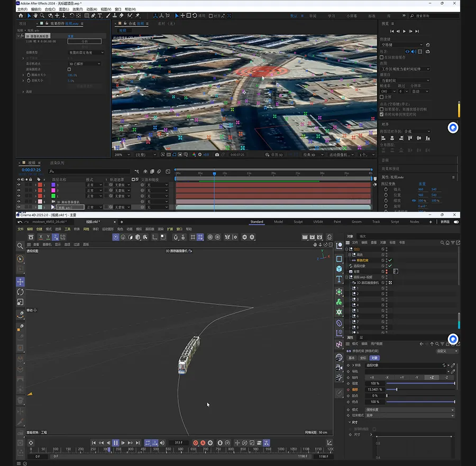Select the Brush tool in After Effects
The width and height of the screenshot is (476, 466).
pos(108,15)
